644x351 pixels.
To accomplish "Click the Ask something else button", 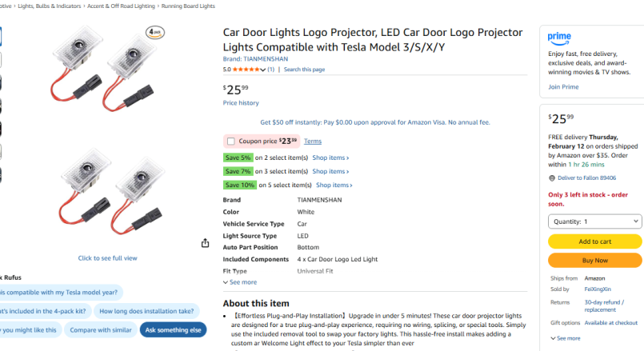I will coord(173,329).
